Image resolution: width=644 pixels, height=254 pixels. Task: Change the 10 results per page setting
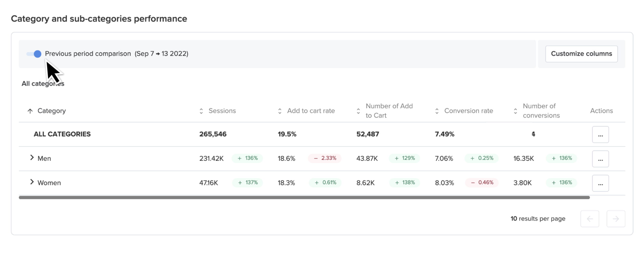click(x=538, y=219)
